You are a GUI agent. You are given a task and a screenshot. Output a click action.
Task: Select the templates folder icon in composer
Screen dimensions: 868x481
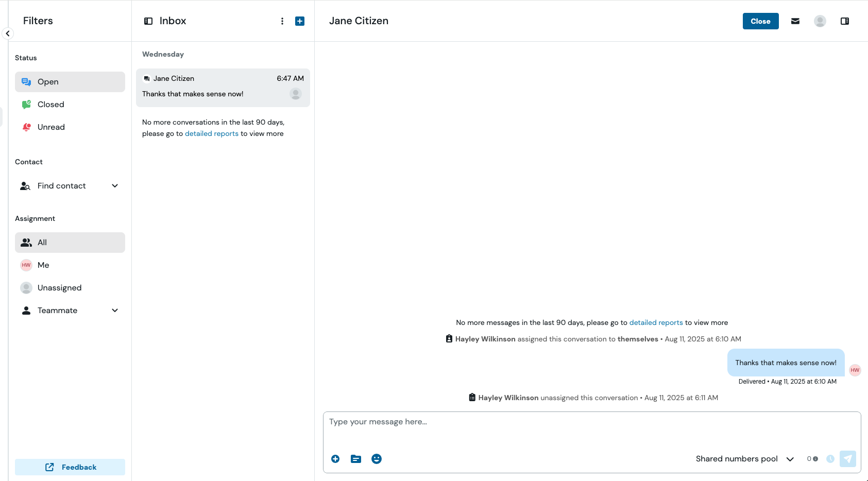(x=355, y=458)
